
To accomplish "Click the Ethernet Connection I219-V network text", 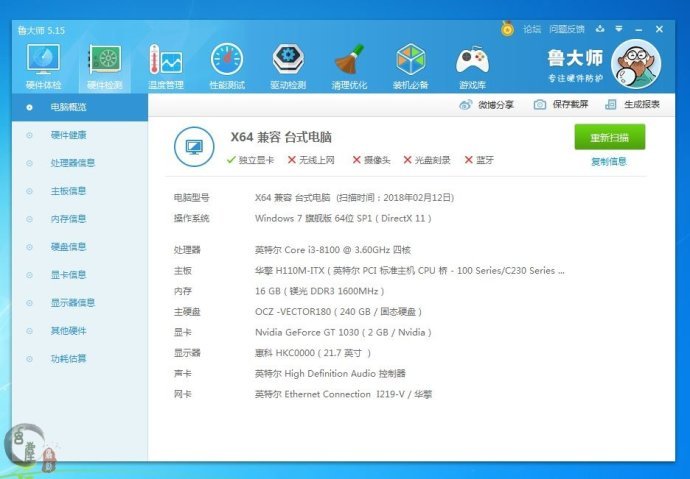I will 343,395.
